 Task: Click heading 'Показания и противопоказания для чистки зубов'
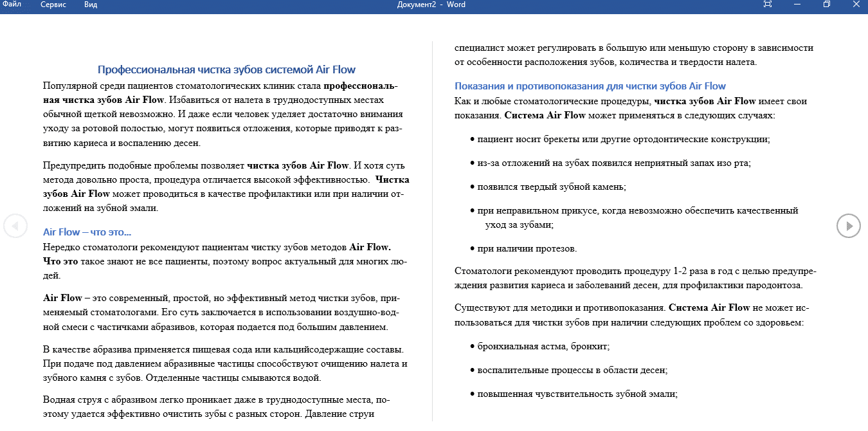coord(590,86)
